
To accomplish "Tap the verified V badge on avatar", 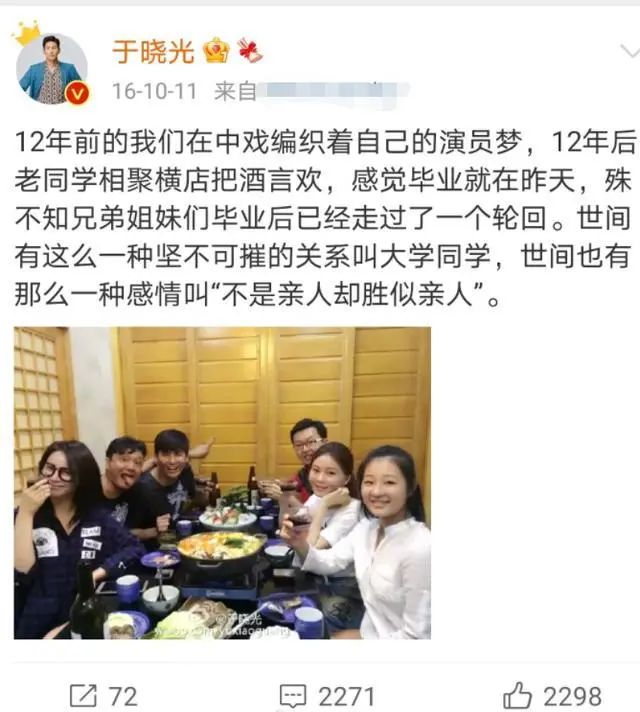I will point(77,94).
